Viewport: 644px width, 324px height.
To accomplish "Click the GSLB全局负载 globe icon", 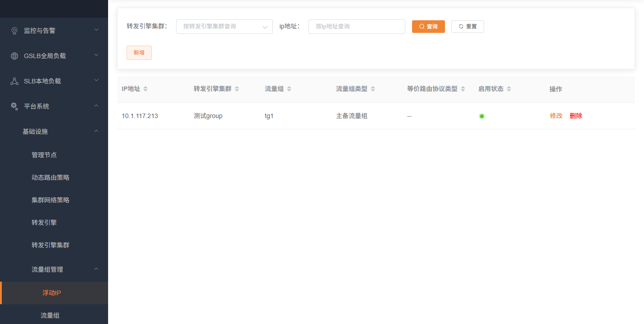I will pyautogui.click(x=14, y=56).
